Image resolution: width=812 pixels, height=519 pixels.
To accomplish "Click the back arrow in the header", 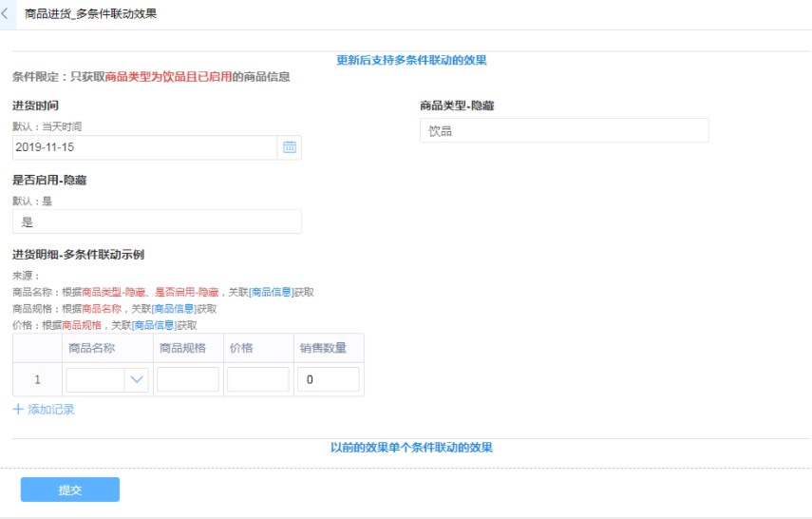I will tap(7, 14).
